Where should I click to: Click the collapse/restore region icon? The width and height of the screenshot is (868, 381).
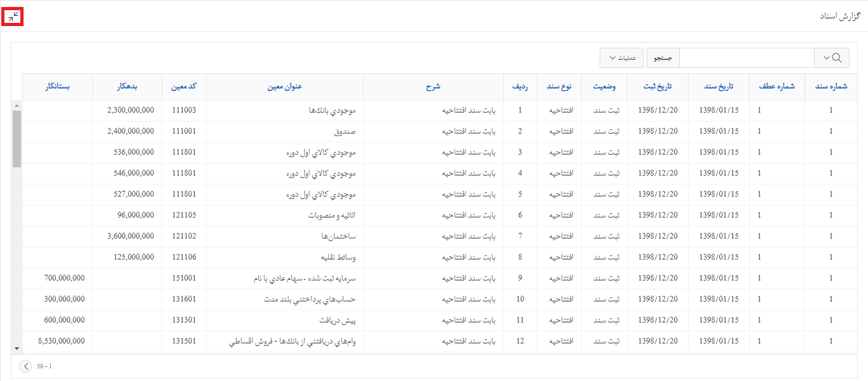point(13,17)
